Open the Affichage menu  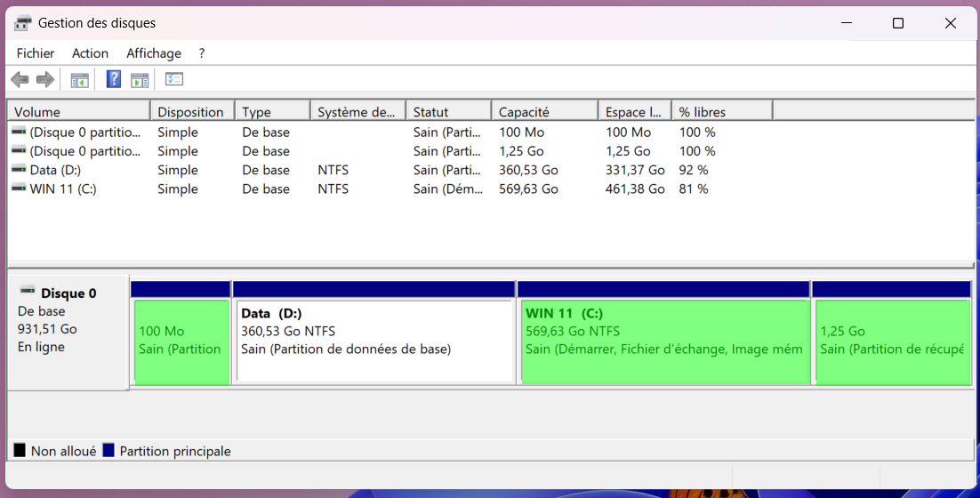click(154, 53)
